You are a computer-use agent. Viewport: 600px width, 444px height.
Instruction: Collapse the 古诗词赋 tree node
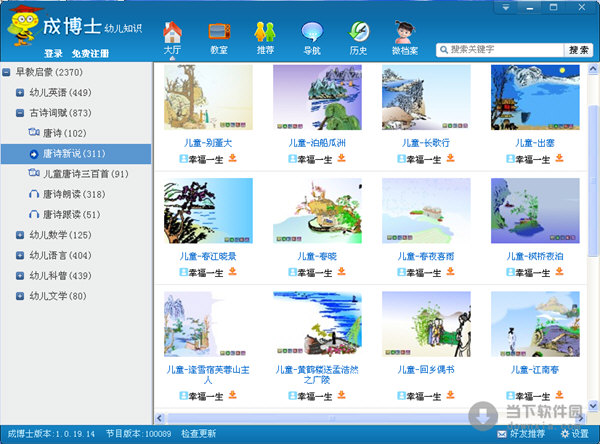pyautogui.click(x=20, y=113)
